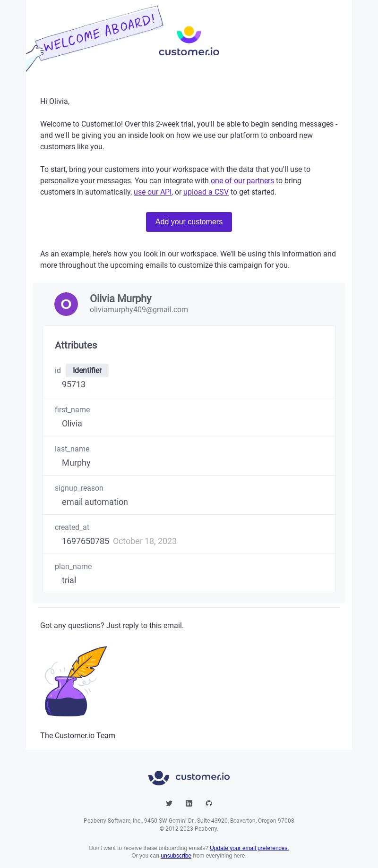
Task: Click the Identifier badge next to id
Action: 87,370
